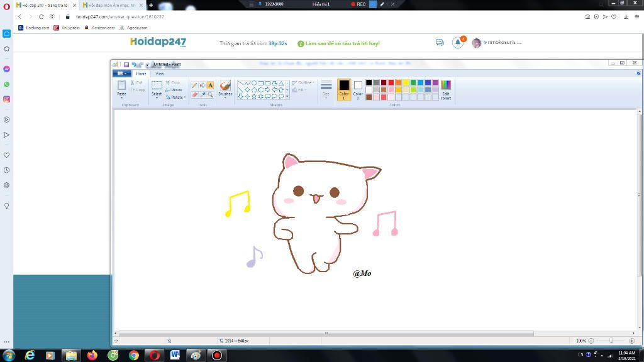Open the VnExpress bookmark

(67, 28)
